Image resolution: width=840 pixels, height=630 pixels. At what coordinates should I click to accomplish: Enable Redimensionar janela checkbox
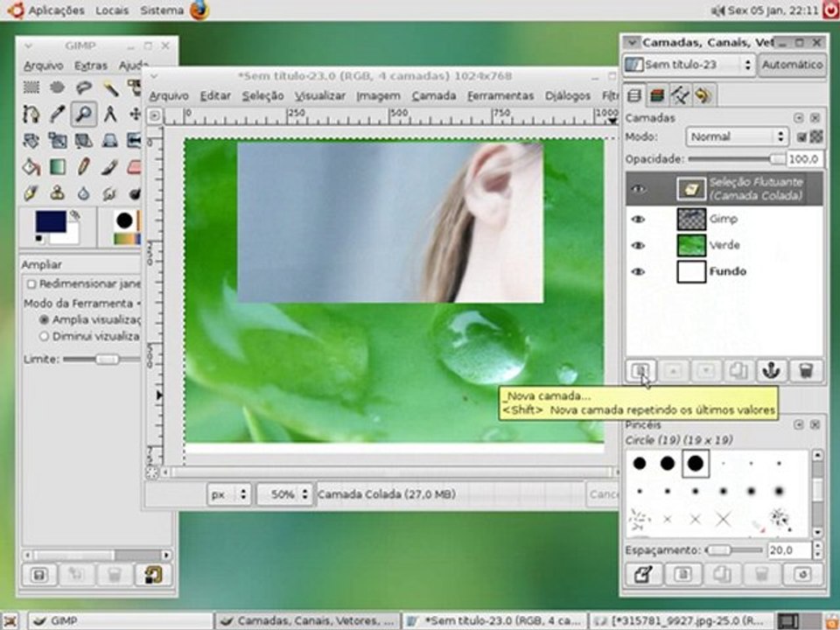click(31, 283)
